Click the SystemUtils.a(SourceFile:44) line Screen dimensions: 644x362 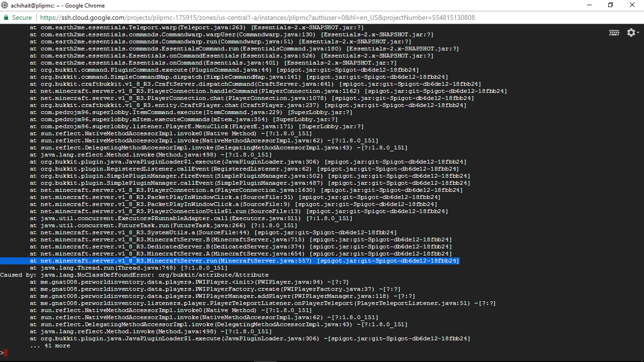(x=213, y=232)
